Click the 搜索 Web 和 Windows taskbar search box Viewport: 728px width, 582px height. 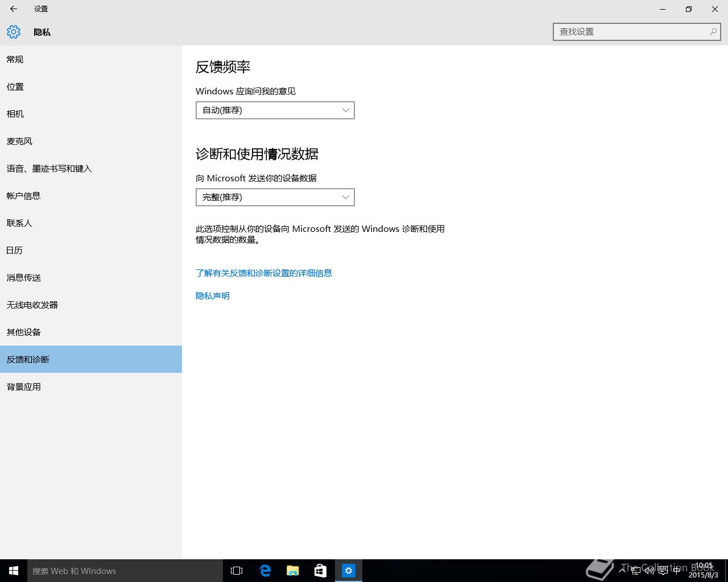point(125,571)
